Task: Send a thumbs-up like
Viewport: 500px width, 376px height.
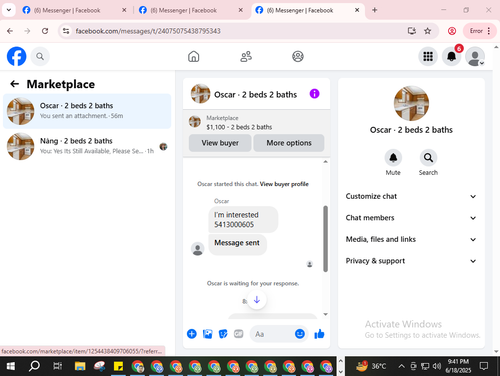Action: 319,334
